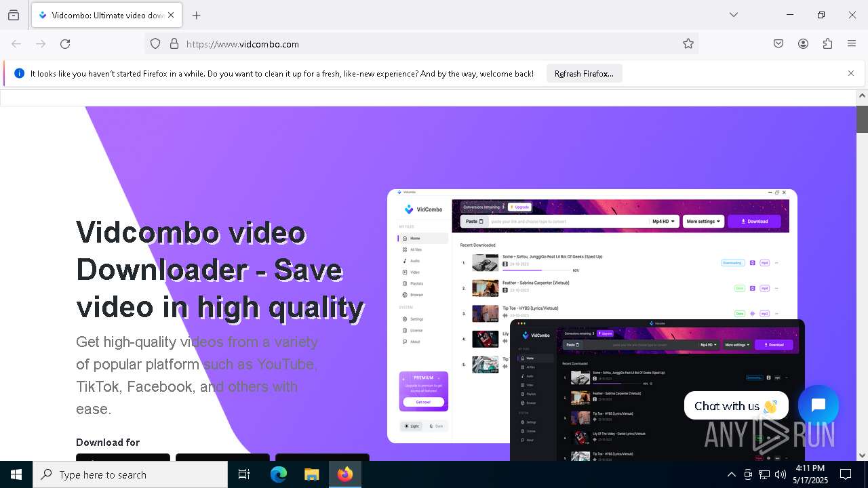Screen dimensions: 868x488
Task: Open the taskbar clock and date
Action: [x=810, y=474]
